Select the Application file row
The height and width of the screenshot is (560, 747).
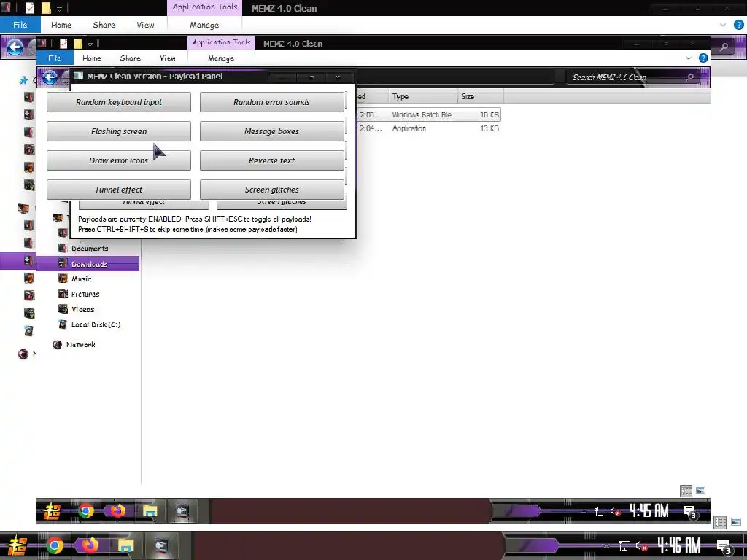[428, 128]
